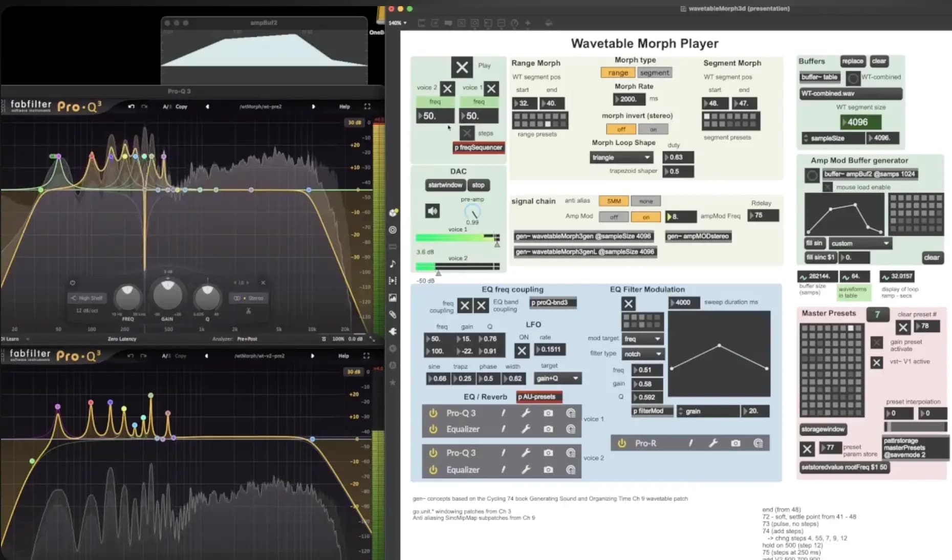Click the circular preset icon on voice 2 Equalizer
The height and width of the screenshot is (560, 952).
click(571, 469)
